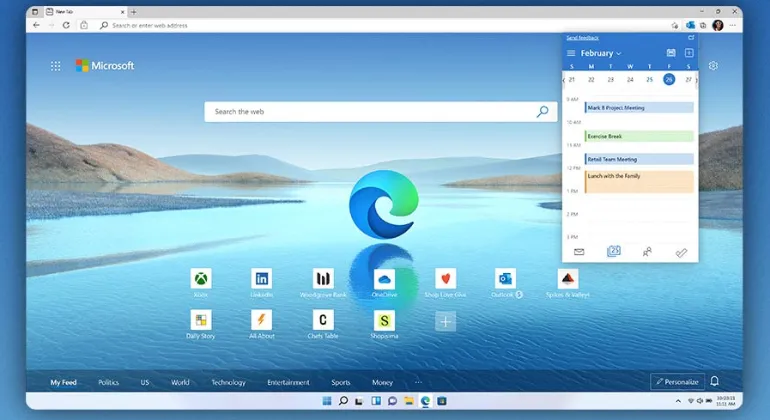Screen dimensions: 770x420
Task: Select the Sports feed tab
Action: point(341,382)
